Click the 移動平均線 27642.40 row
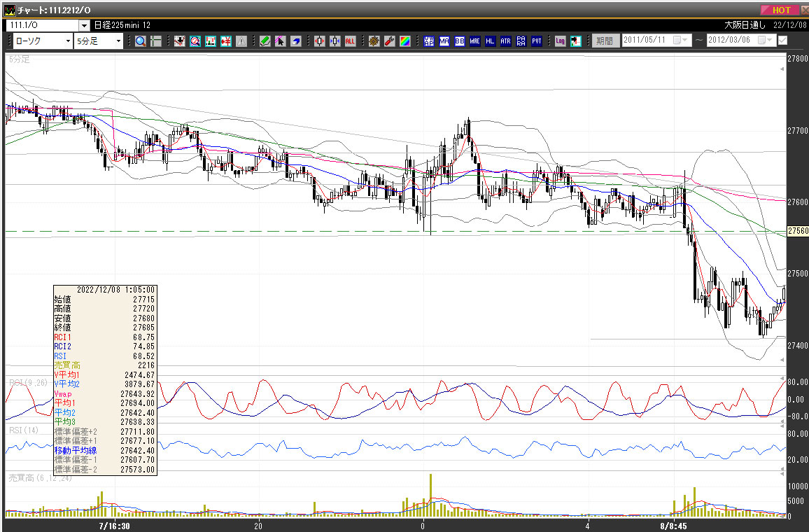The height and width of the screenshot is (532, 809). click(104, 451)
